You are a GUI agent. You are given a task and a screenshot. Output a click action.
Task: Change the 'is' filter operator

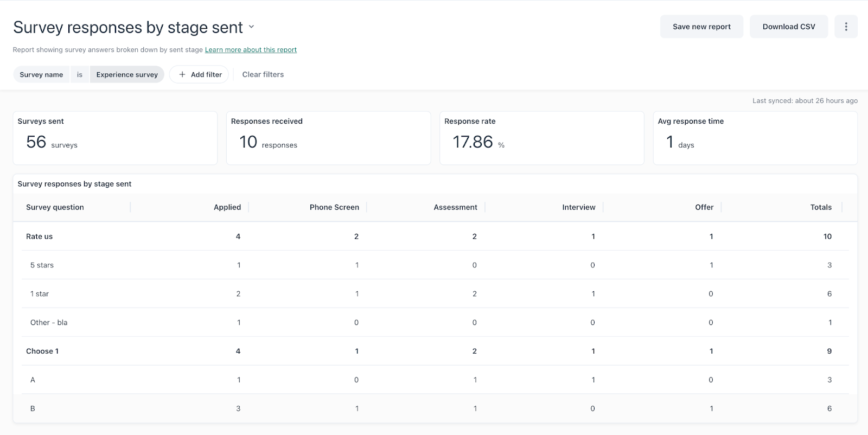click(x=80, y=74)
